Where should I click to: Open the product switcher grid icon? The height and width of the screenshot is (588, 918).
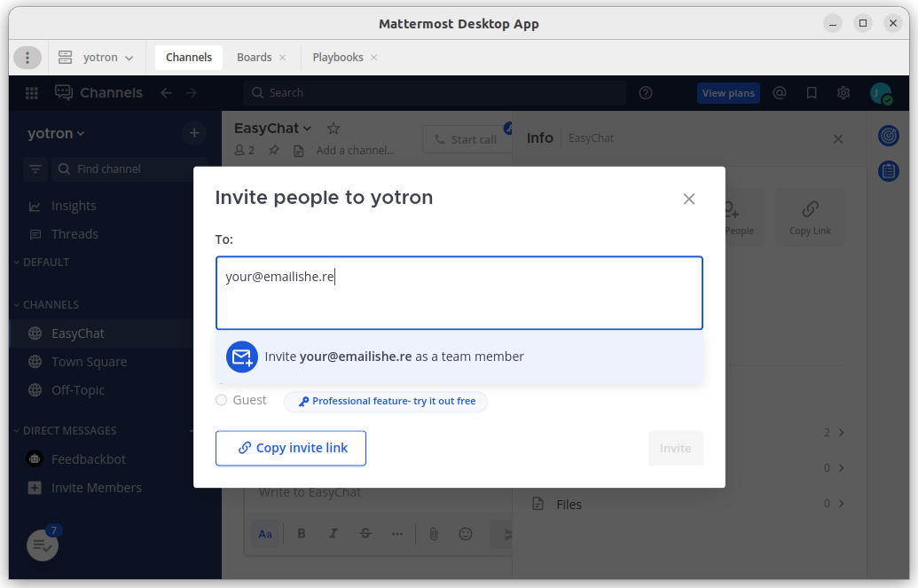[x=32, y=92]
